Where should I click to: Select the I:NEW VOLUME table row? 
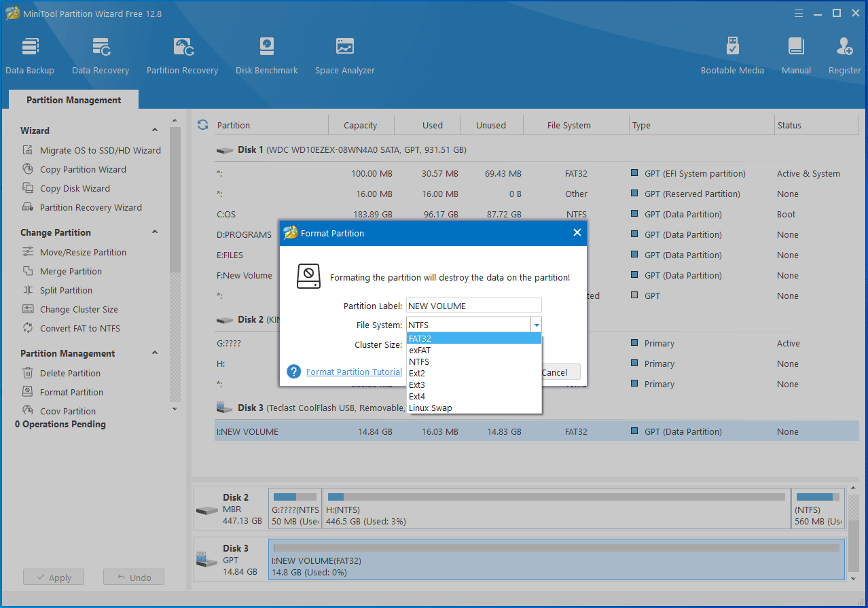pyautogui.click(x=537, y=431)
